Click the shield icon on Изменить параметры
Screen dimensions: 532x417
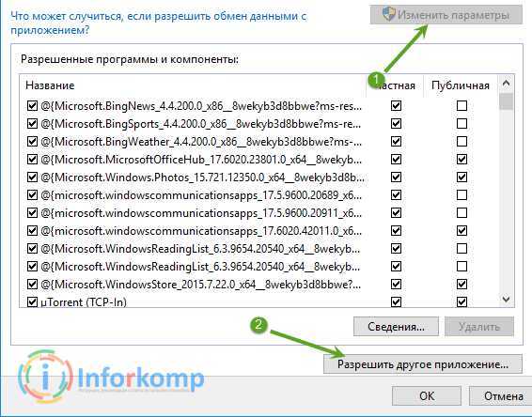click(389, 14)
